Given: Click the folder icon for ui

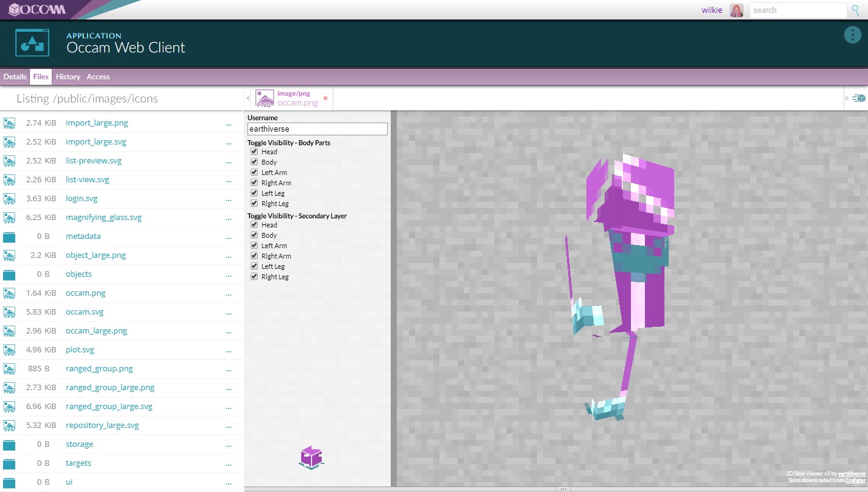Looking at the screenshot, I should pos(9,483).
